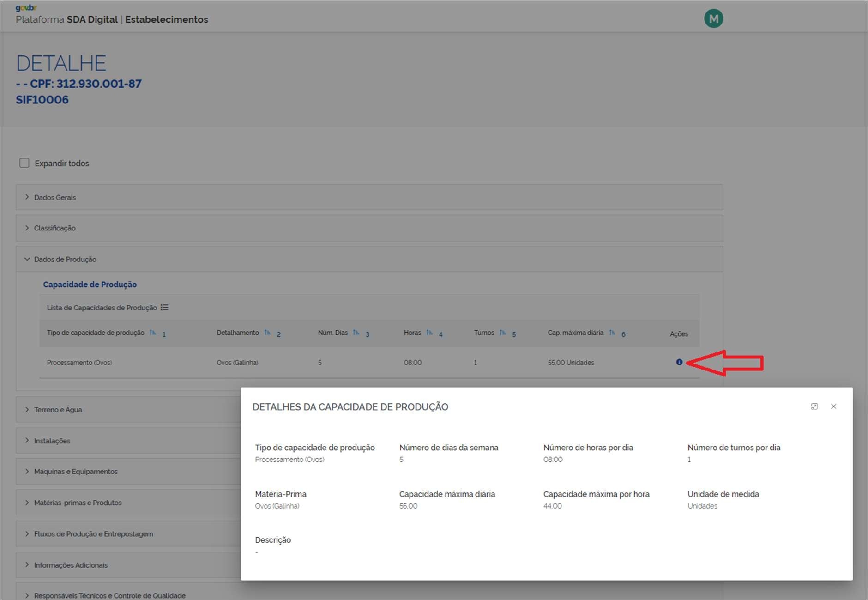Image resolution: width=868 pixels, height=600 pixels.
Task: Sort by Cap. máxima diária icon
Action: click(x=612, y=333)
